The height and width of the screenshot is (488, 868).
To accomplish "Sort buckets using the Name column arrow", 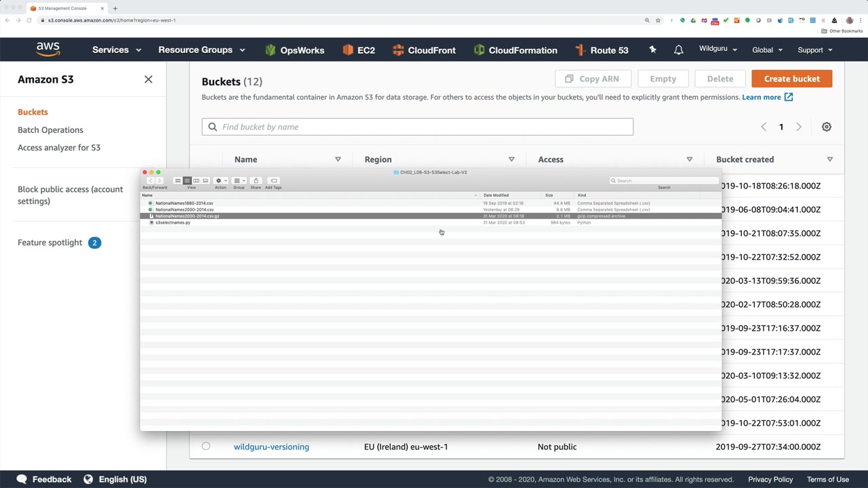I will (338, 159).
